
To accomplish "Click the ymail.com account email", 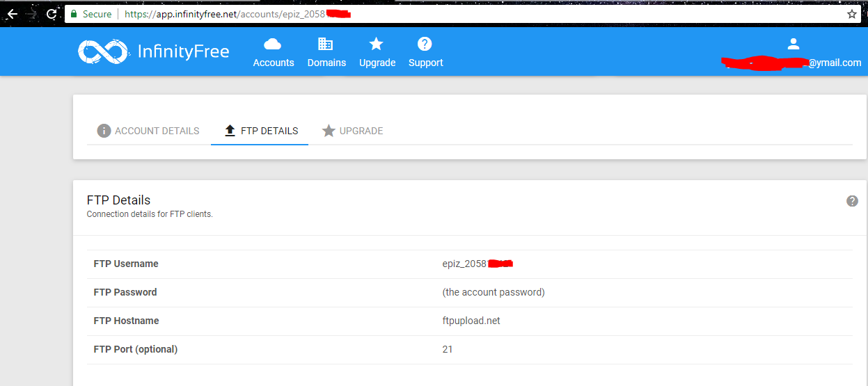I will pos(834,63).
